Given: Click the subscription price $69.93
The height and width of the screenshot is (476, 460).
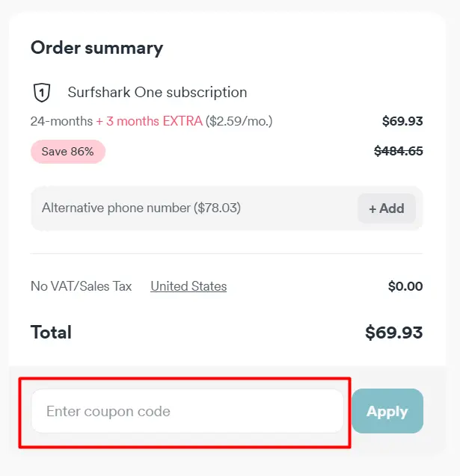Looking at the screenshot, I should click(x=402, y=121).
